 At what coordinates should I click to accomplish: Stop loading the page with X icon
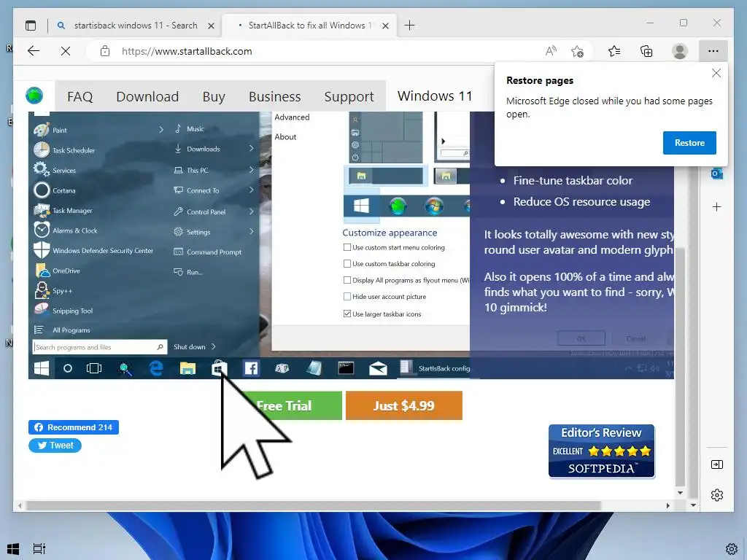(x=66, y=51)
